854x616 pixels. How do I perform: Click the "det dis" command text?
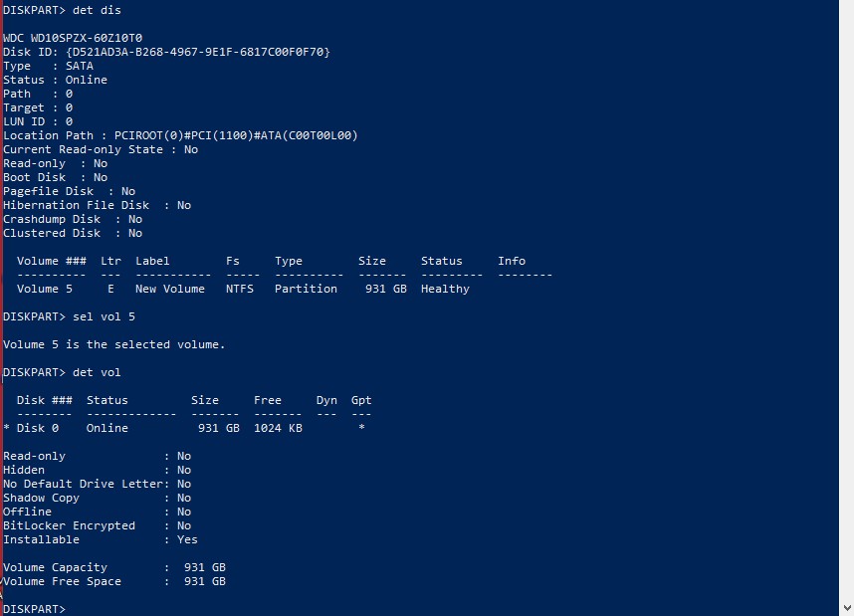[x=98, y=10]
